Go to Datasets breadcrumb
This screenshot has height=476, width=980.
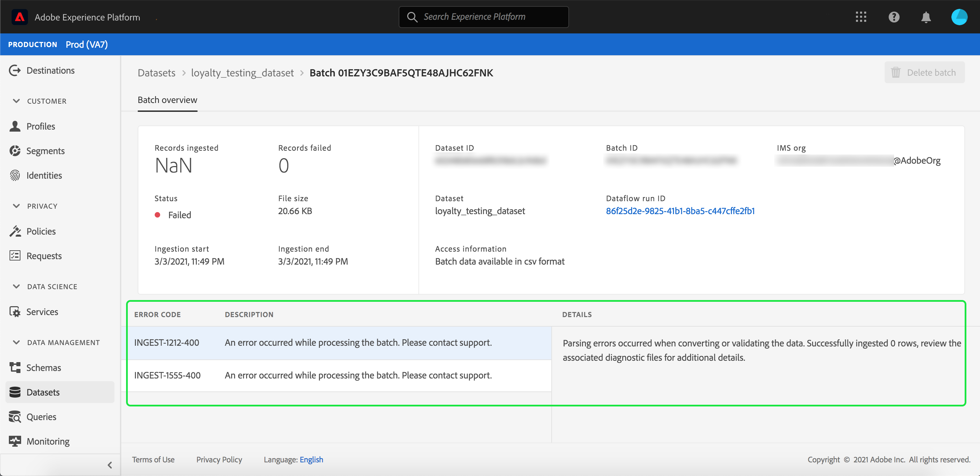tap(156, 73)
